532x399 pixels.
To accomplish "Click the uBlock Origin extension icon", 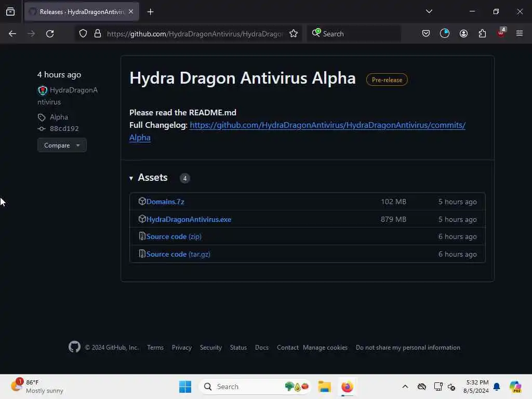I will coord(501,33).
